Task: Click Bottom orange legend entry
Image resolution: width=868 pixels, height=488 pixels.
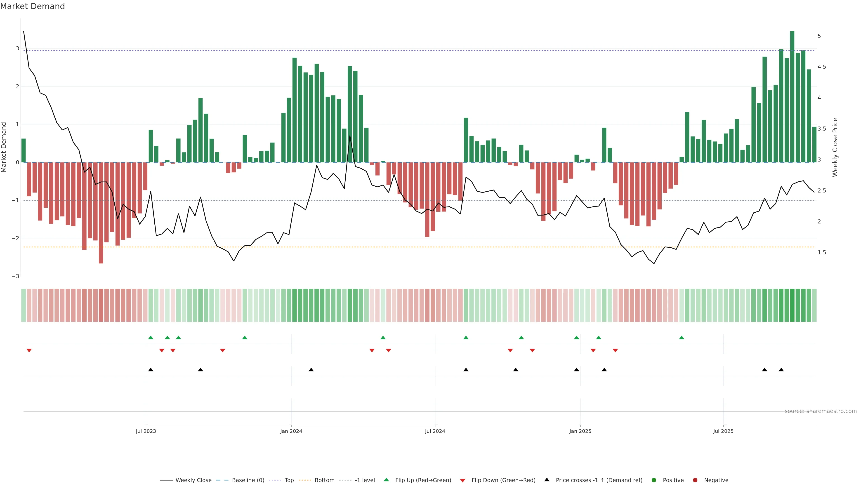Action: tap(324, 480)
